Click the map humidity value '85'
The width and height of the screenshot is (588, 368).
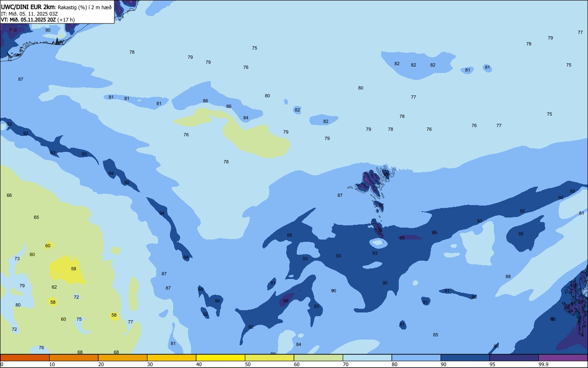[435, 335]
